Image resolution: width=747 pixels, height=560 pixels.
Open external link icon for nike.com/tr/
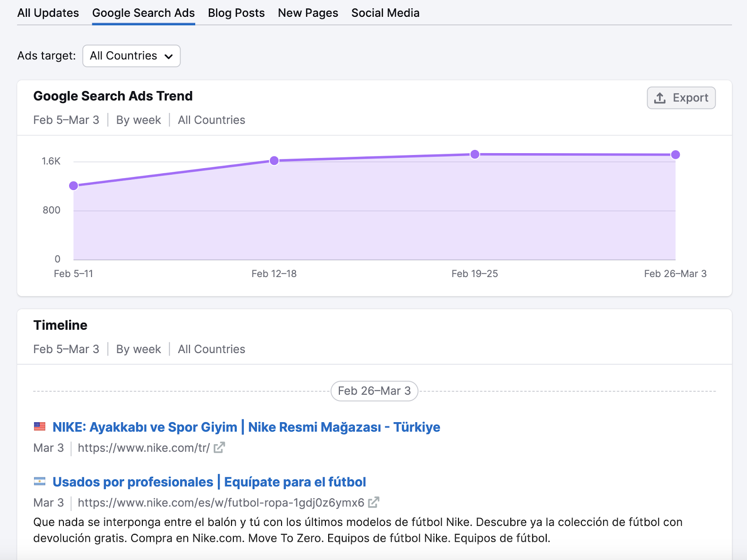[219, 447]
